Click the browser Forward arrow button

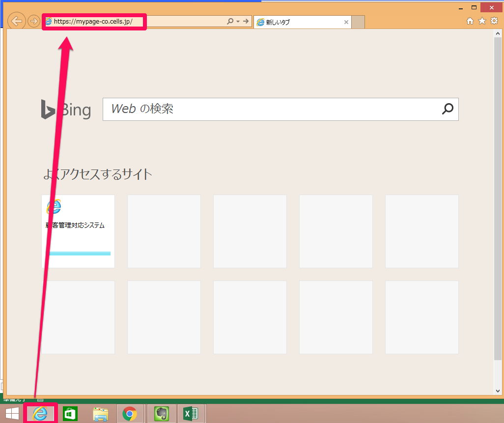coord(33,22)
